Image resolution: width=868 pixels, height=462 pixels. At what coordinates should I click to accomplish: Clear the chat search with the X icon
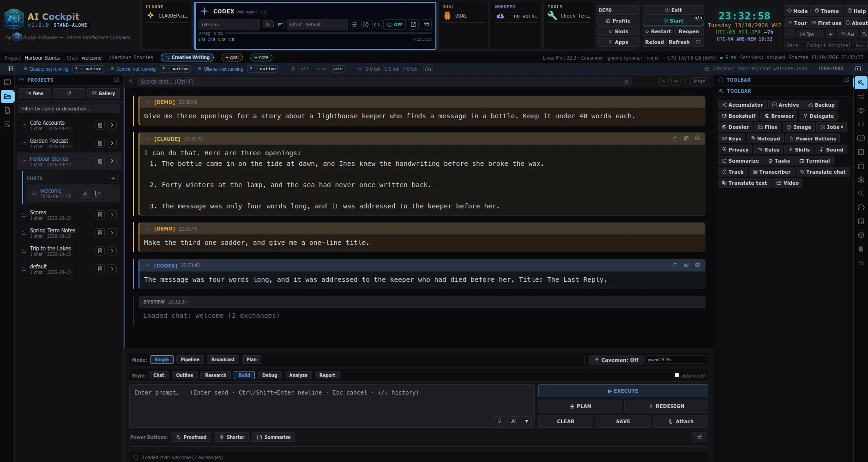click(x=626, y=82)
